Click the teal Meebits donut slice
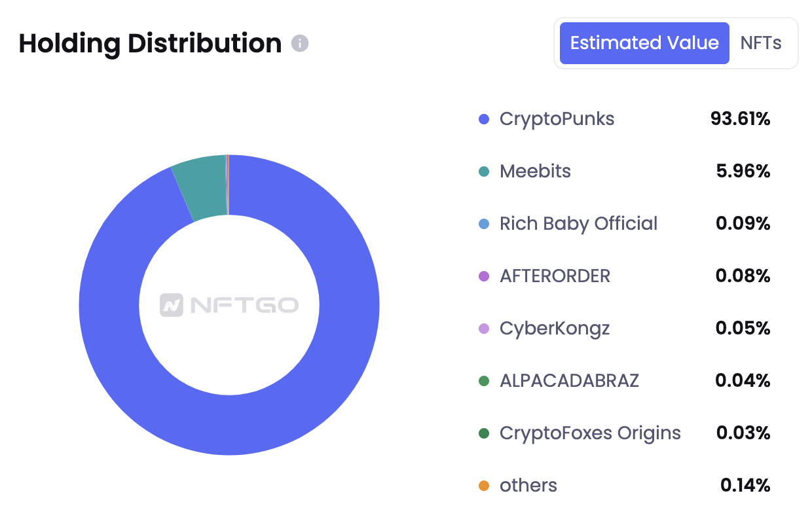 coord(200,185)
